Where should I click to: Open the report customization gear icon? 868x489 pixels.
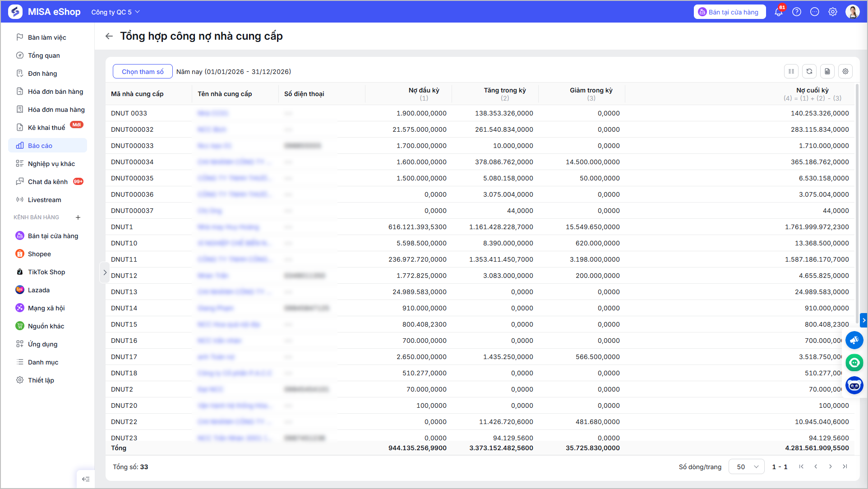click(845, 71)
